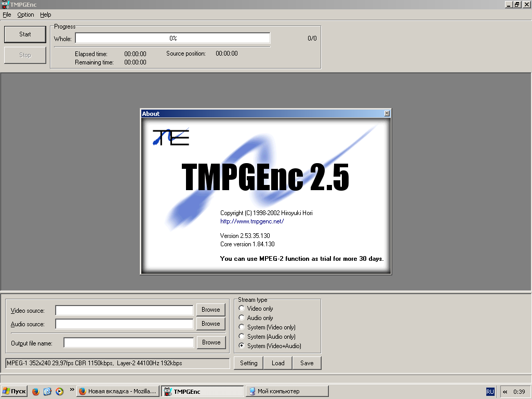
Task: Click the Copyright 1998-2002 Hiroyuki Hori text
Action: pyautogui.click(x=267, y=212)
